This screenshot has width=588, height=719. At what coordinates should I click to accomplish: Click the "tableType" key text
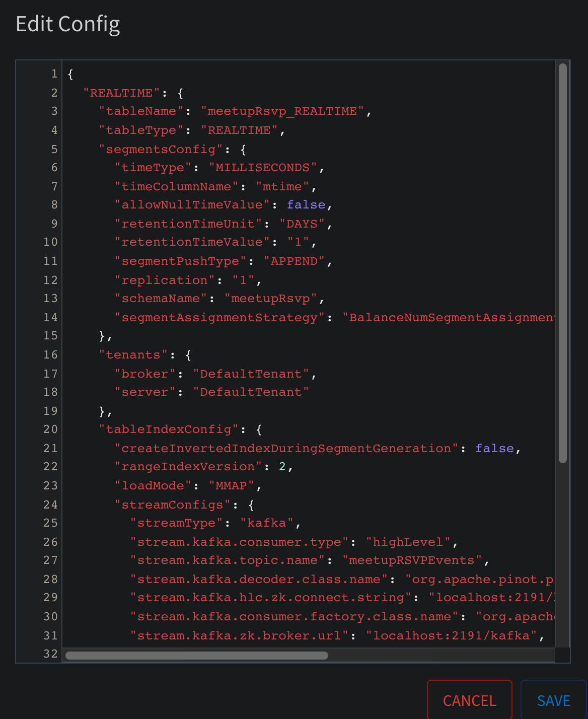pyautogui.click(x=141, y=130)
